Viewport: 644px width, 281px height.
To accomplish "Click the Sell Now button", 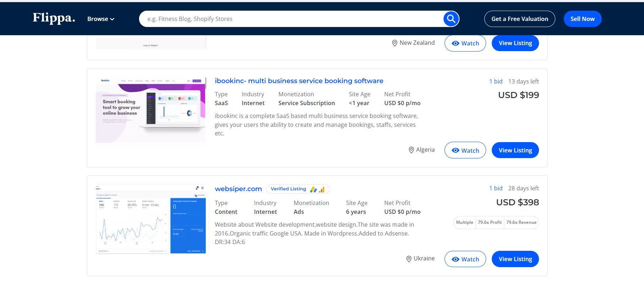I will (x=582, y=19).
